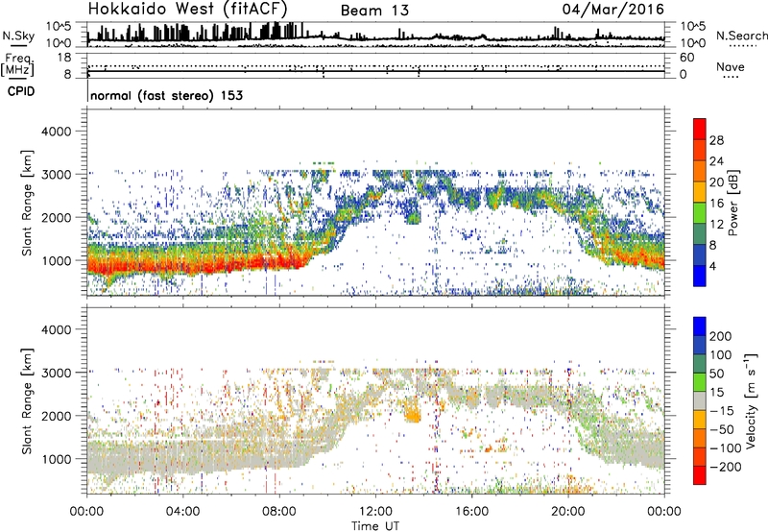This screenshot has height=532, width=768.
Task: Click the 24 value on Power colorbar
Action: click(716, 161)
